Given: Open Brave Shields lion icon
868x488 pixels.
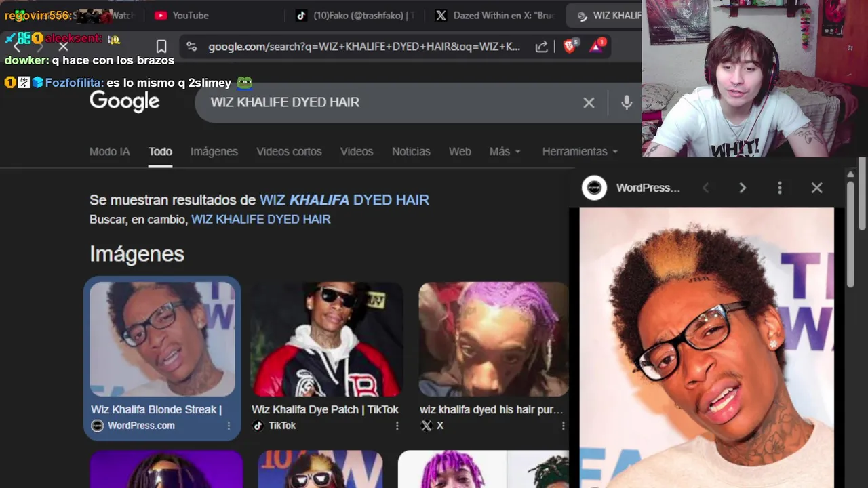Looking at the screenshot, I should pyautogui.click(x=570, y=46).
